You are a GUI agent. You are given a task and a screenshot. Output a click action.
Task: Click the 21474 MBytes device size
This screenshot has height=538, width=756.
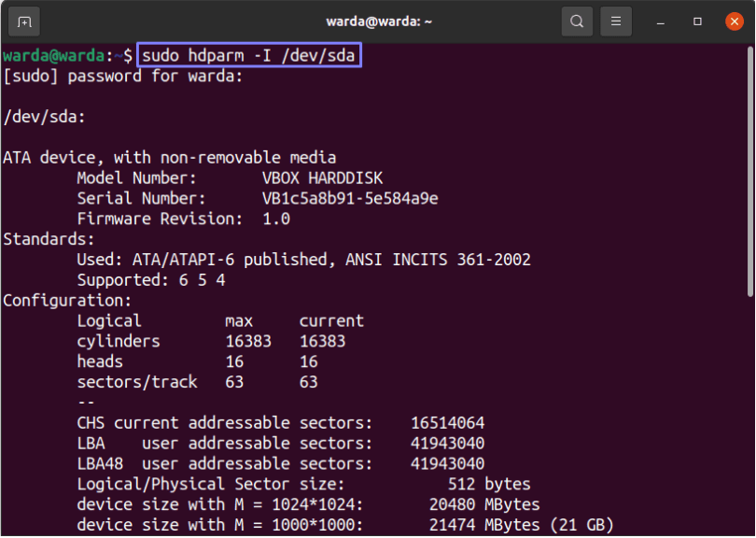(484, 525)
